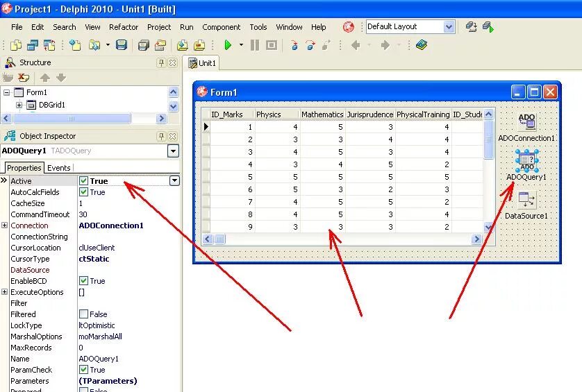This screenshot has width=582, height=392.
Task: Click the Open File toolbar icon
Action: coord(94,45)
